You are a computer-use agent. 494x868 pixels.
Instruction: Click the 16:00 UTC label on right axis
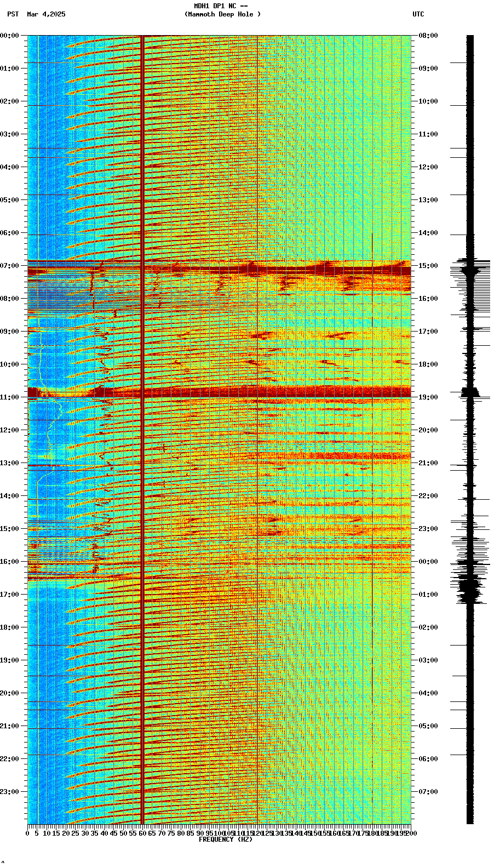pyautogui.click(x=428, y=299)
